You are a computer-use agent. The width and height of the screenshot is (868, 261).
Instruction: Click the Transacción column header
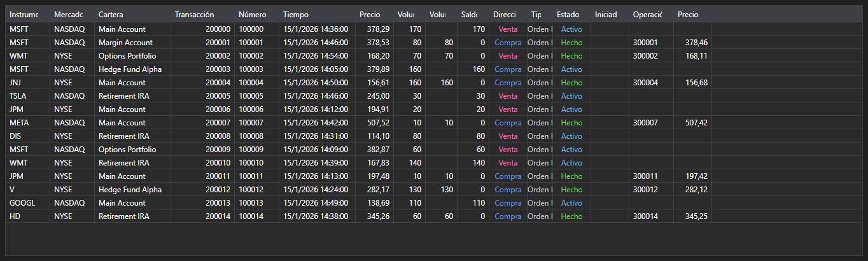point(202,14)
